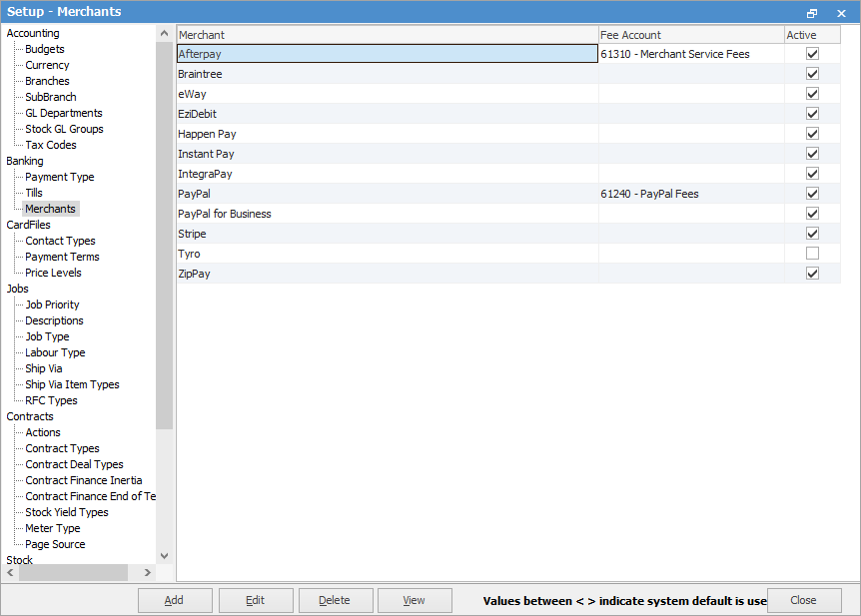Click the tree's vertical scrollbar thumb
Image resolution: width=861 pixels, height=616 pixels.
(x=164, y=236)
